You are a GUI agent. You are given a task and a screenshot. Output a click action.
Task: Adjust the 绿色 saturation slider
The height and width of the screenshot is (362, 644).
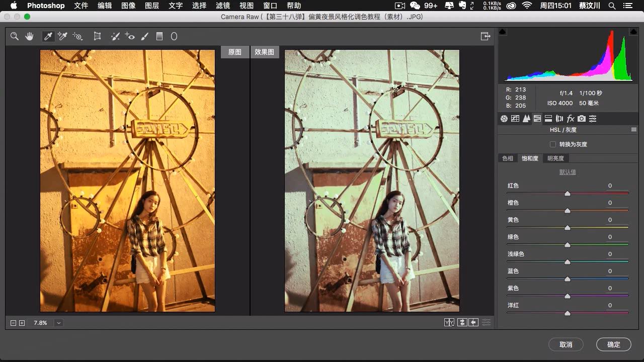tap(568, 244)
